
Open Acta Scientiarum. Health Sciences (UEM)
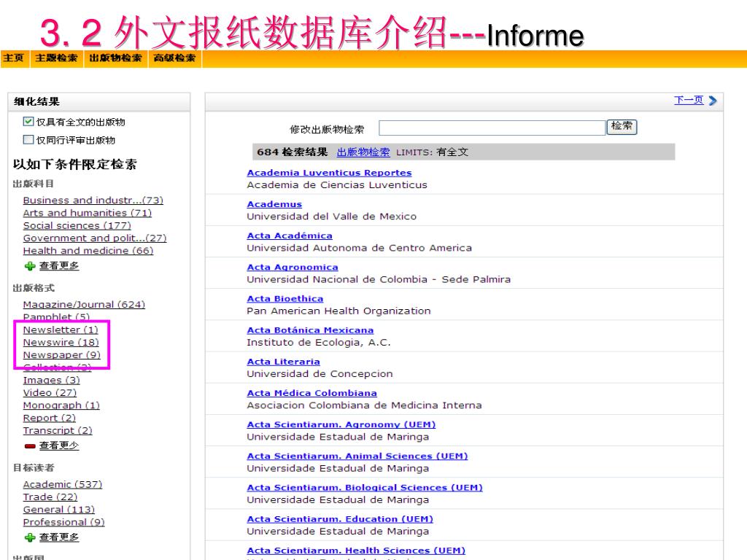coord(356,551)
